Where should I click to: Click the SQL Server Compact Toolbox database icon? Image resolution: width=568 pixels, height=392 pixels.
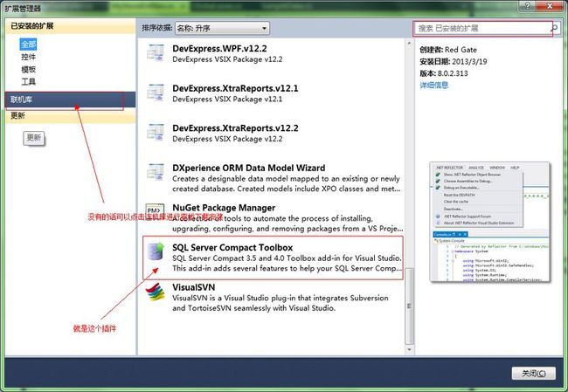click(x=156, y=251)
